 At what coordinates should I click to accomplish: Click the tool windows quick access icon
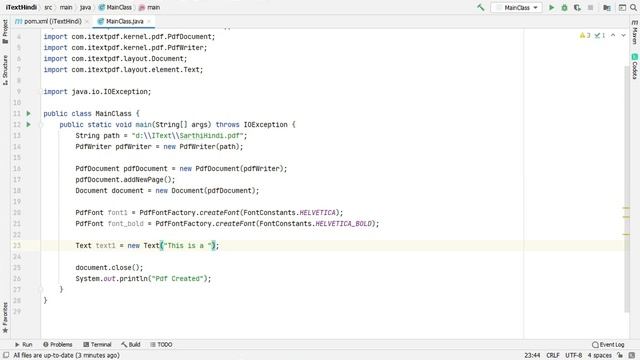[6, 355]
